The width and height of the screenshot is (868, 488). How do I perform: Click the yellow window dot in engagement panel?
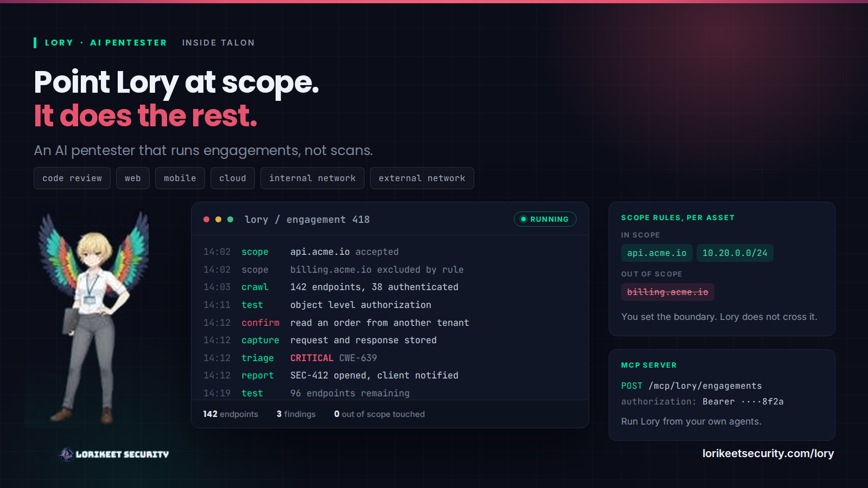pos(218,220)
